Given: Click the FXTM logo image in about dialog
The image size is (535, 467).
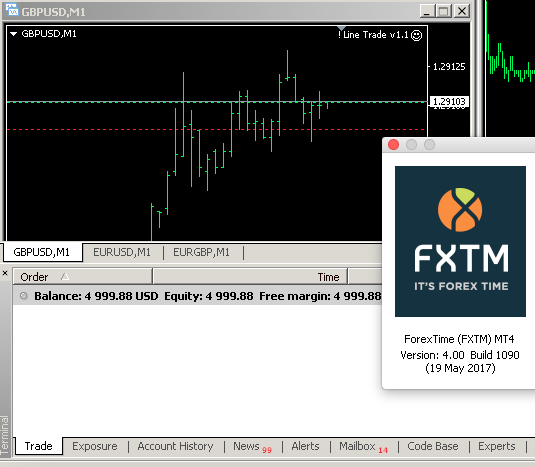Looking at the screenshot, I should click(x=460, y=242).
